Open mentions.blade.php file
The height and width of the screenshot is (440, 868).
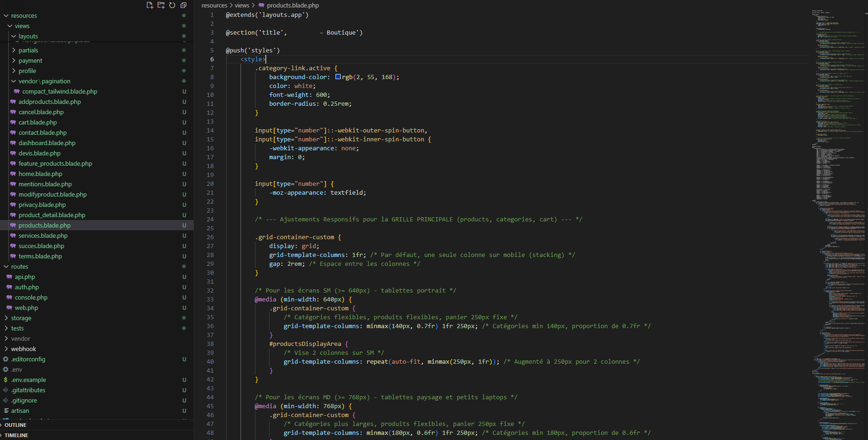96,184
